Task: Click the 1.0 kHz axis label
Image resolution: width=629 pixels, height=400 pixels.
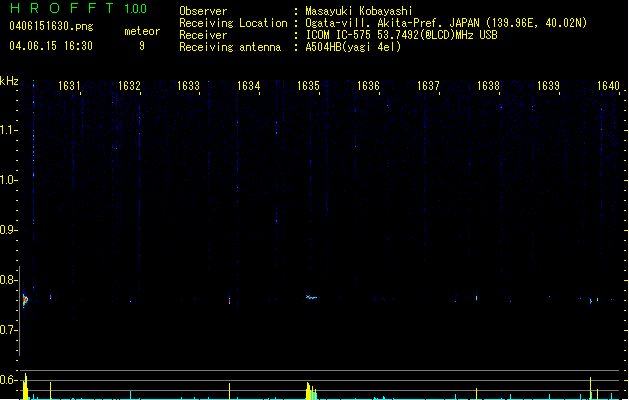Action: click(x=8, y=180)
